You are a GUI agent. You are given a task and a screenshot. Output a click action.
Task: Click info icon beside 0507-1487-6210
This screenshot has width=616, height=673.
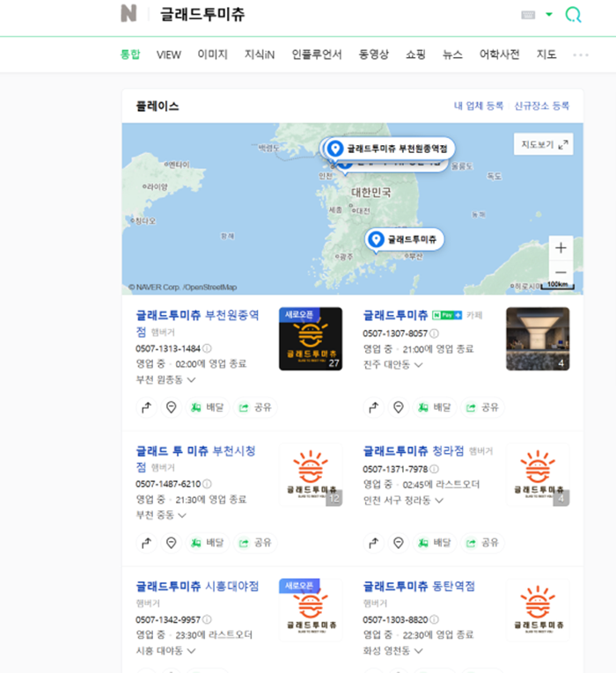207,484
